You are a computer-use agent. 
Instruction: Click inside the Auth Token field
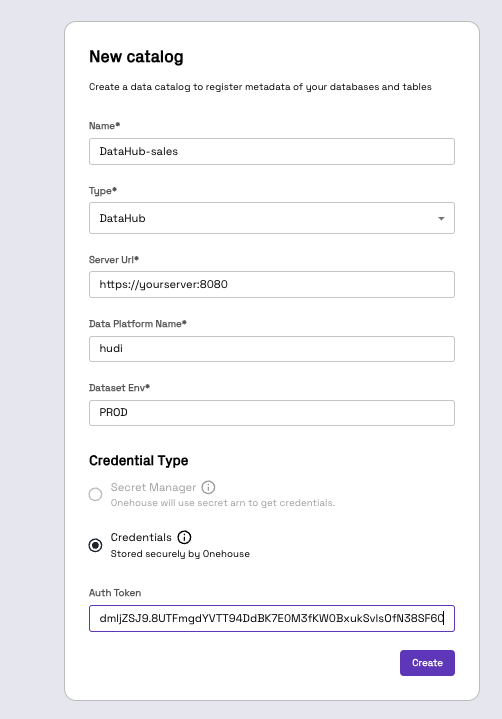[272, 619]
